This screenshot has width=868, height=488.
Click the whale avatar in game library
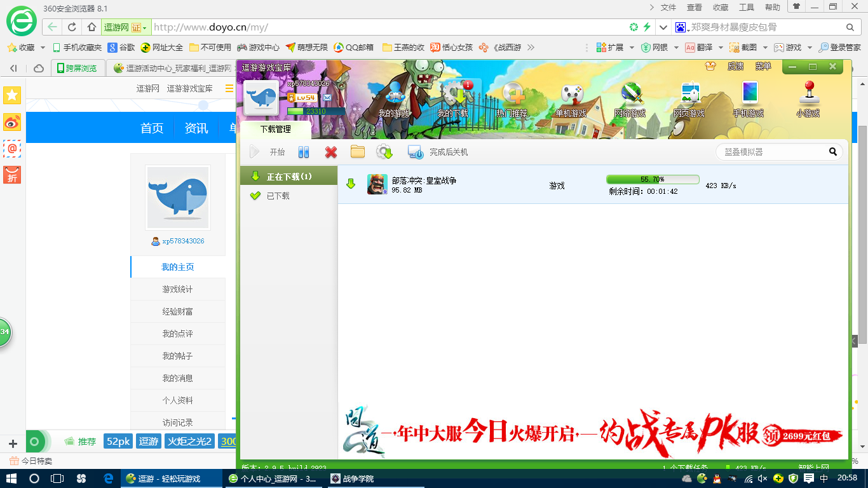[261, 98]
